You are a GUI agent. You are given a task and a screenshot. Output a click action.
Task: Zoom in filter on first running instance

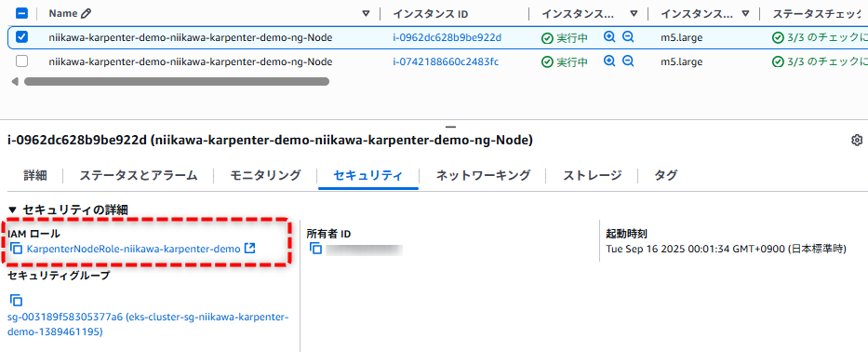(x=609, y=37)
